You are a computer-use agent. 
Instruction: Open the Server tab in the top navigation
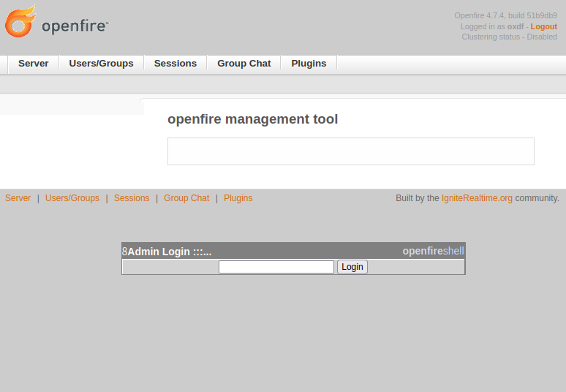point(33,64)
